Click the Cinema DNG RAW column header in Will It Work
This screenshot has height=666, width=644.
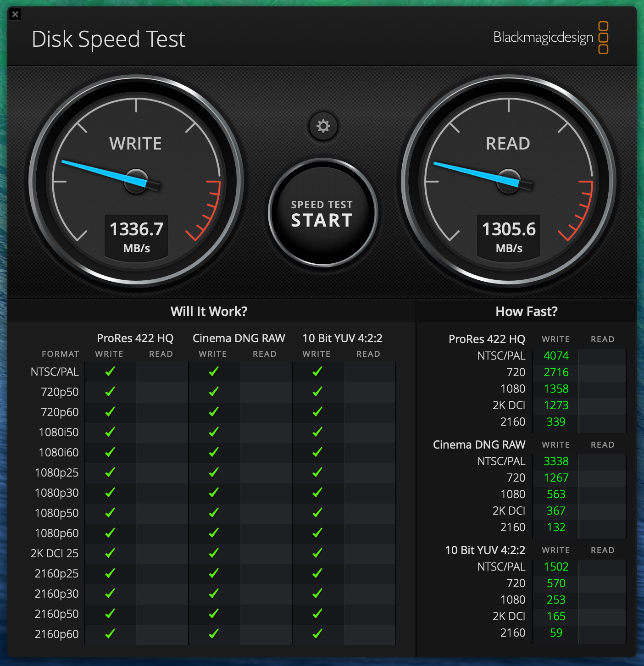click(239, 339)
